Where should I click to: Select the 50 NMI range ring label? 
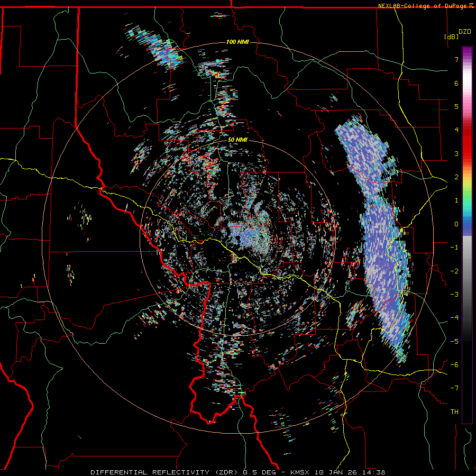coord(237,140)
